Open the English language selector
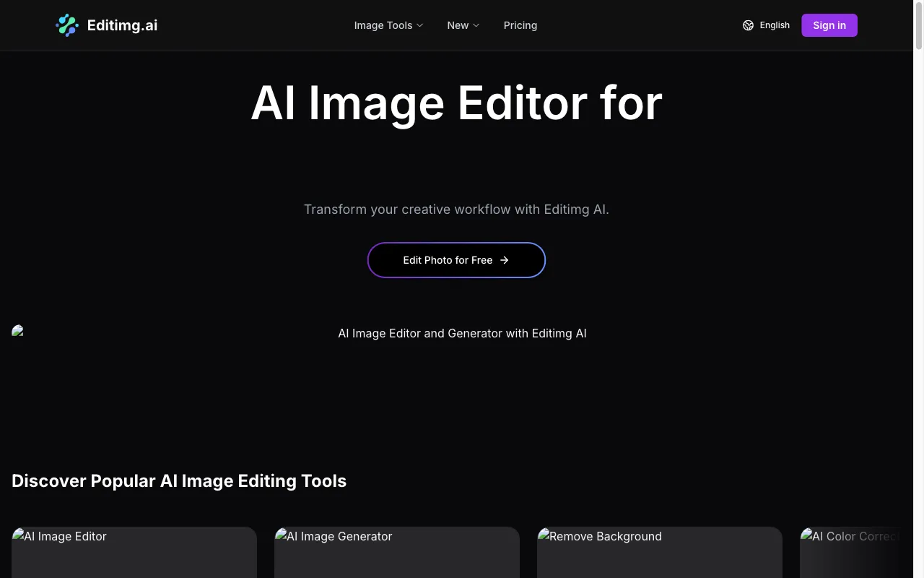The height and width of the screenshot is (578, 924). [x=766, y=25]
